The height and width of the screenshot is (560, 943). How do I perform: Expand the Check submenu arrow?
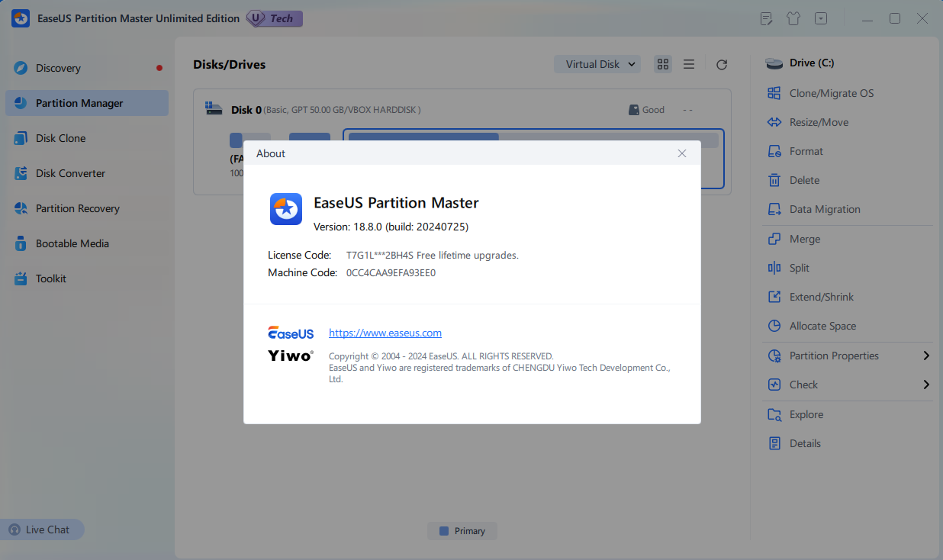[x=926, y=385]
